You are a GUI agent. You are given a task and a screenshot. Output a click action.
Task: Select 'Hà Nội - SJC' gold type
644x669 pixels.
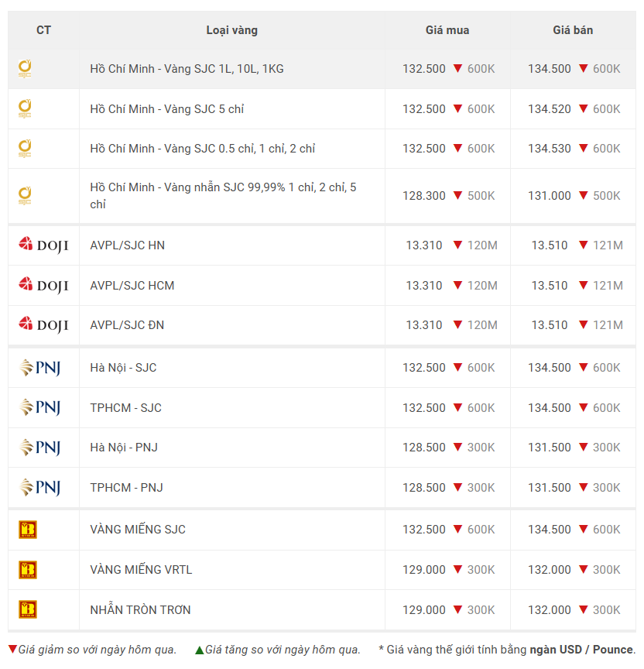[x=123, y=368]
